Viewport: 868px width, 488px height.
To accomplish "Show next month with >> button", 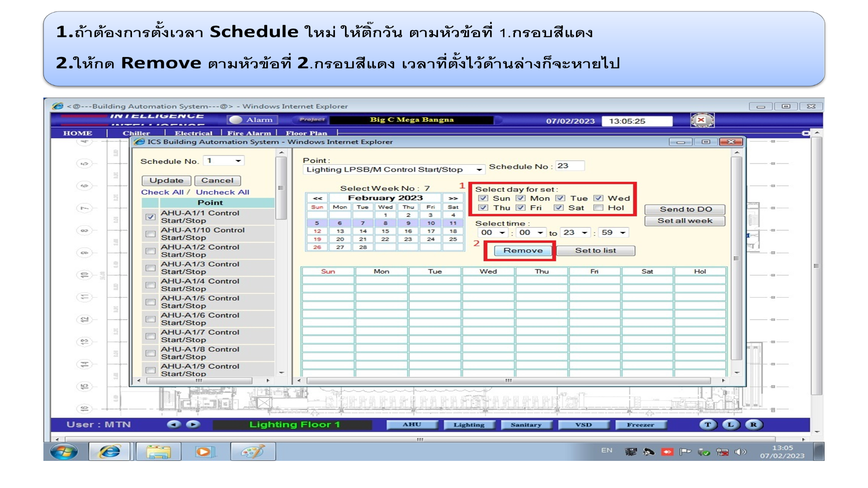I will coord(453,198).
